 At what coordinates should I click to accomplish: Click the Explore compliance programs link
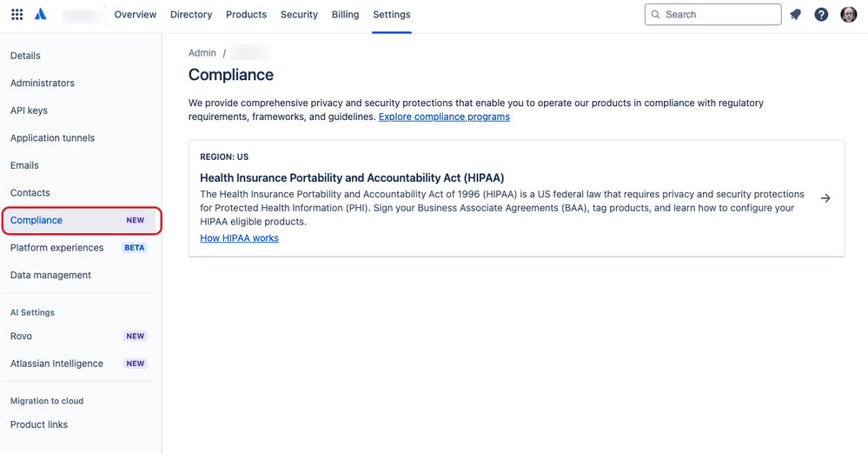tap(444, 117)
